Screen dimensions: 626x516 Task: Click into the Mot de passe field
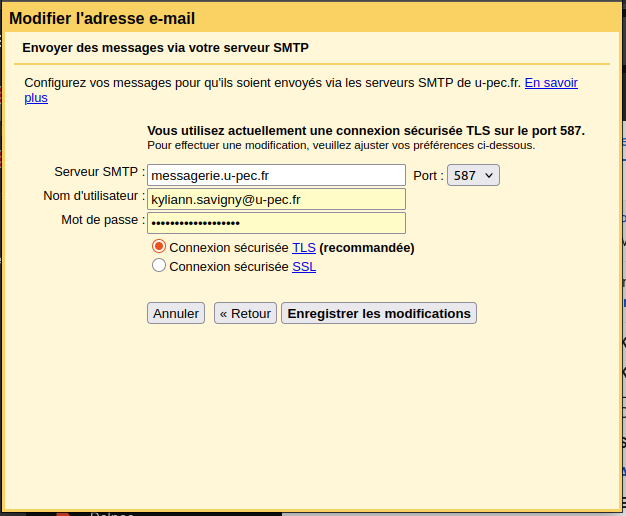(276, 222)
